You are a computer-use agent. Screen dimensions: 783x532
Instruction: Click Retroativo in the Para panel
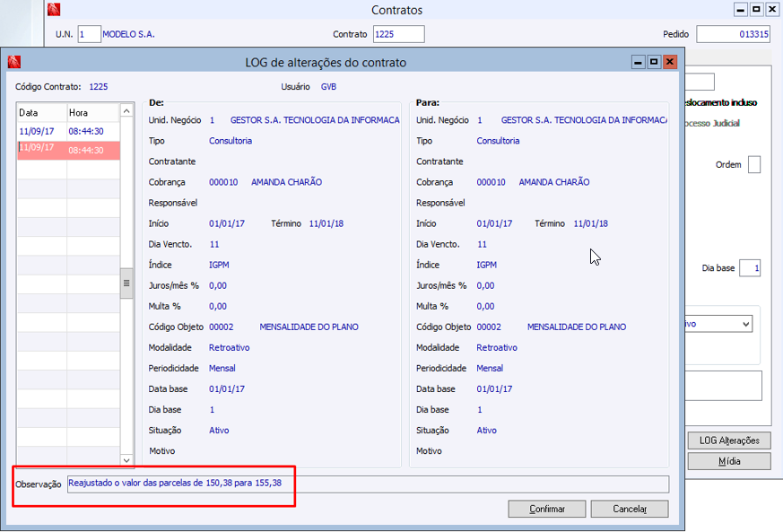tap(497, 348)
